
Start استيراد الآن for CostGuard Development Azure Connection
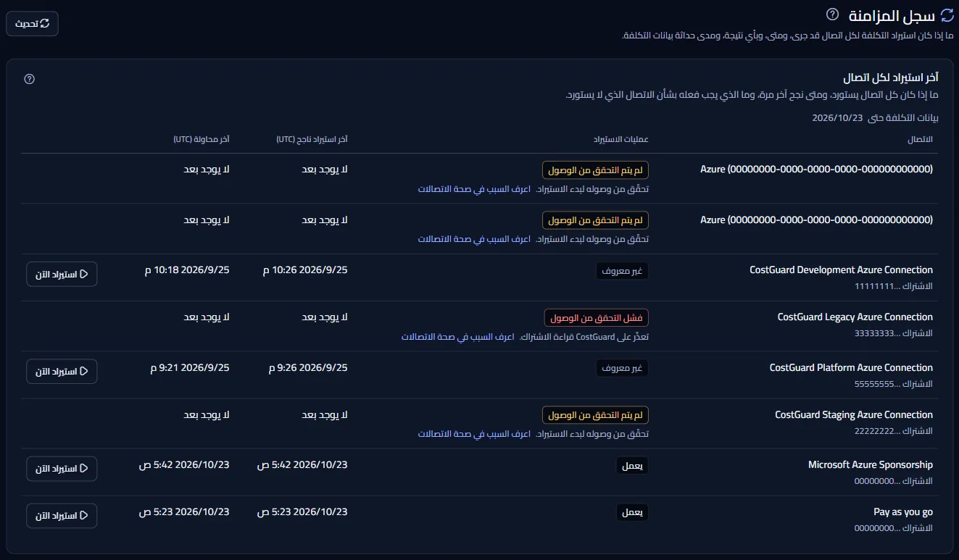[x=62, y=274]
